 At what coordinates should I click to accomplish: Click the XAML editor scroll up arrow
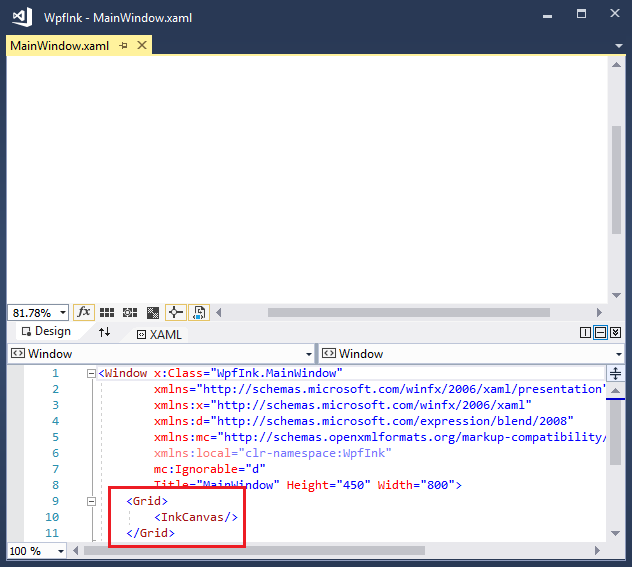(x=615, y=390)
